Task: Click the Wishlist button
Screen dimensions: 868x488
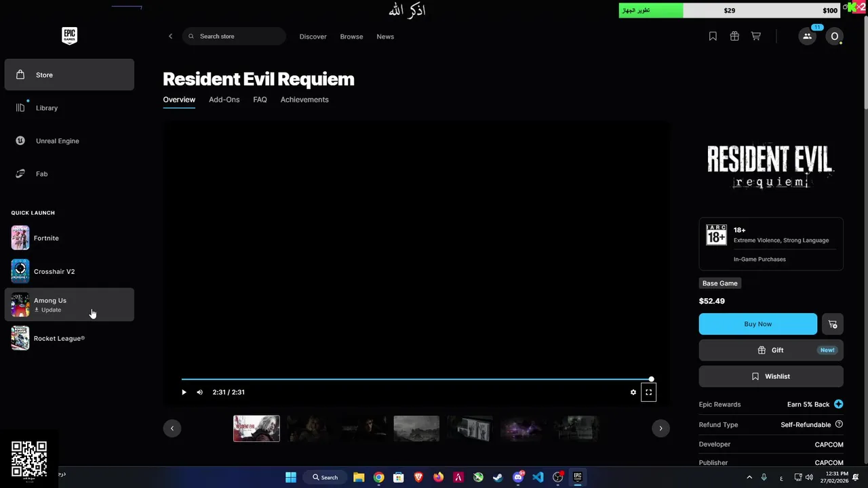Action: (x=771, y=376)
